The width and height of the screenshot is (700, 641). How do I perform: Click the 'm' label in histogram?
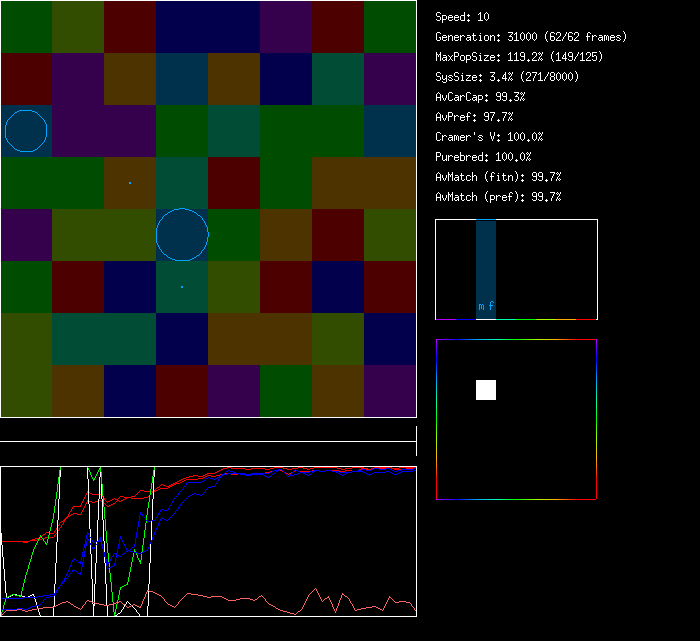coord(481,307)
